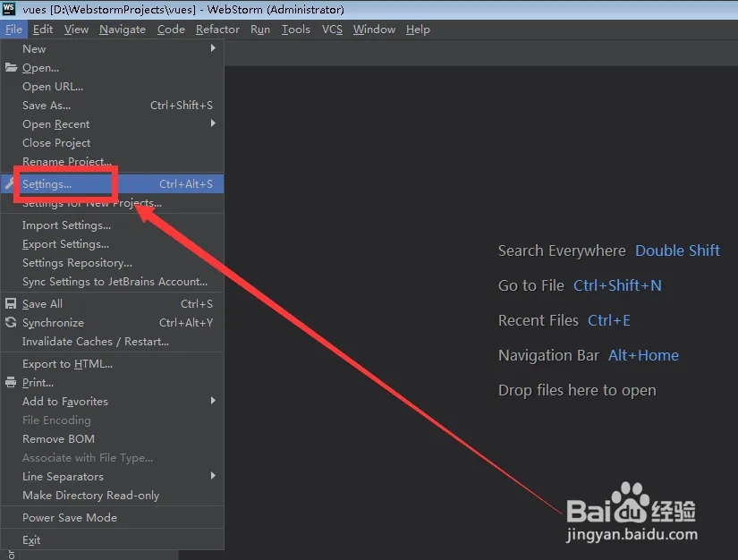Image resolution: width=738 pixels, height=560 pixels.
Task: Expand the New submenu arrow
Action: tap(213, 48)
